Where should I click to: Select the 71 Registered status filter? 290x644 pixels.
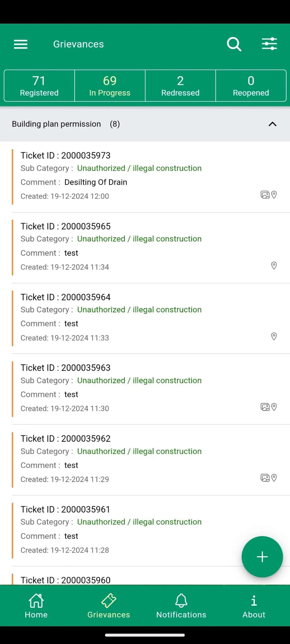[39, 86]
